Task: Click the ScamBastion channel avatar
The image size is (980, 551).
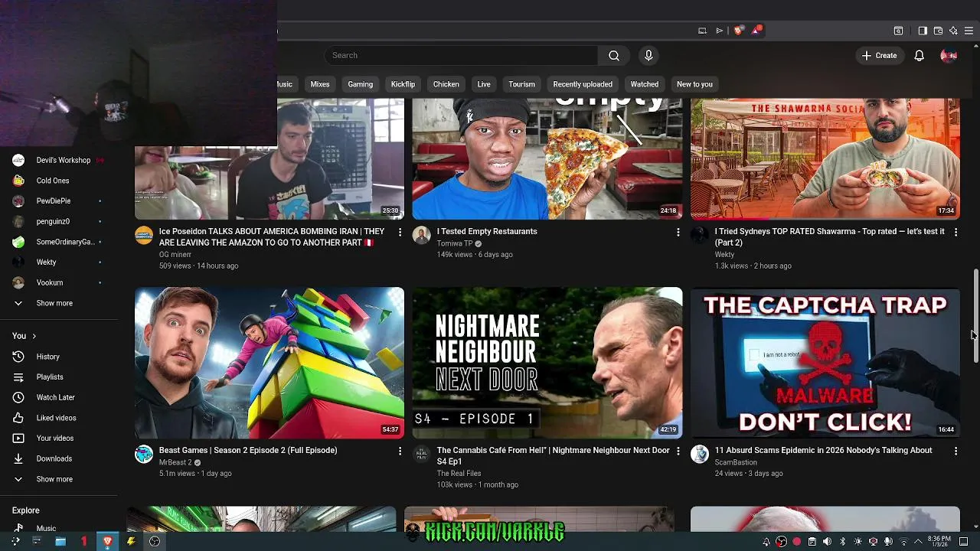Action: [700, 455]
